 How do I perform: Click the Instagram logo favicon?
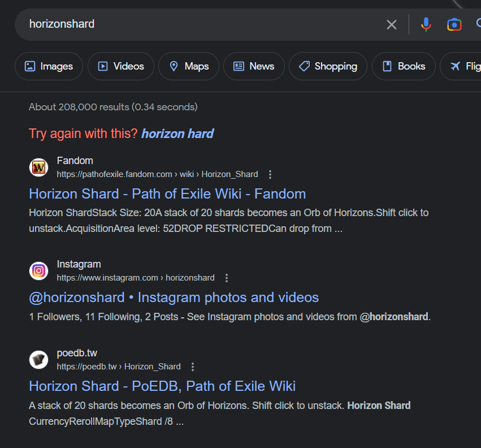click(38, 271)
